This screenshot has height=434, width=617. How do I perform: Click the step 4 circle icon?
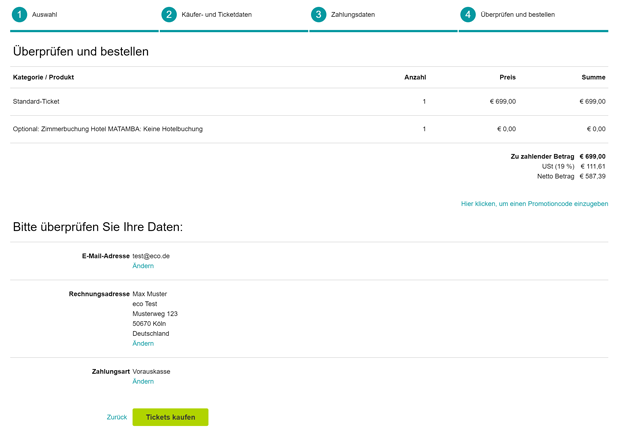pyautogui.click(x=468, y=15)
